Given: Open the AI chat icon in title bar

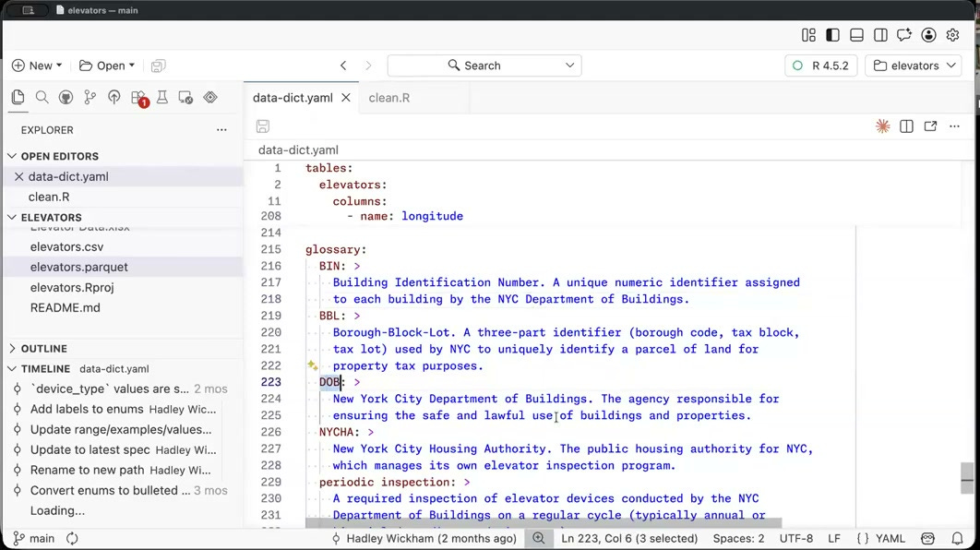Looking at the screenshot, I should point(904,35).
